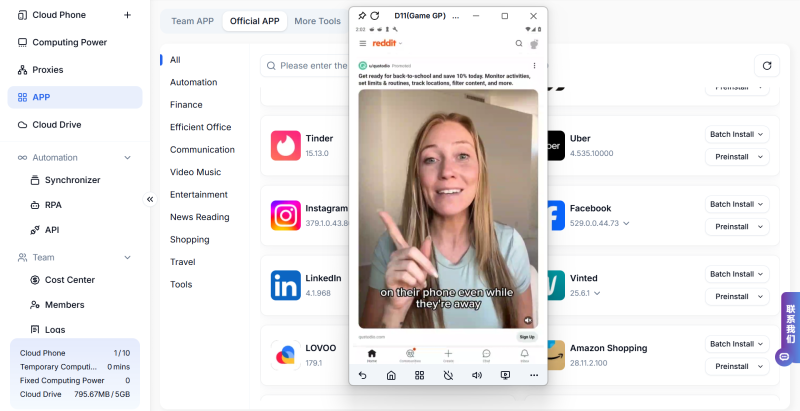Click Sign Up on the Reddit ad
The height and width of the screenshot is (411, 800).
click(x=526, y=337)
